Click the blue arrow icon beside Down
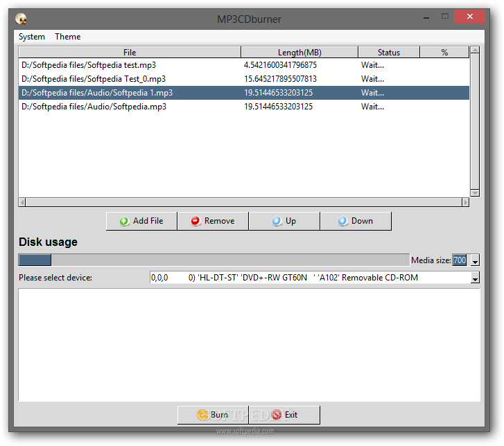Image resolution: width=504 pixels, height=446 pixels. pyautogui.click(x=342, y=221)
